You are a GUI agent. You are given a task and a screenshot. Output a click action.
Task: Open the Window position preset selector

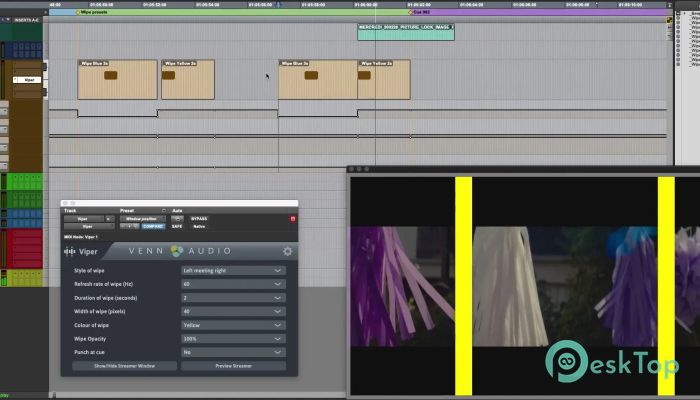point(142,219)
